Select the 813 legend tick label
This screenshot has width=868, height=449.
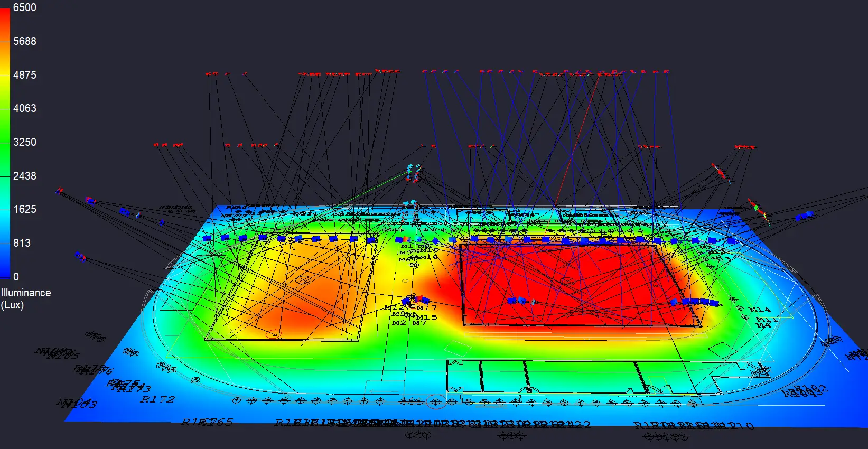click(x=22, y=243)
